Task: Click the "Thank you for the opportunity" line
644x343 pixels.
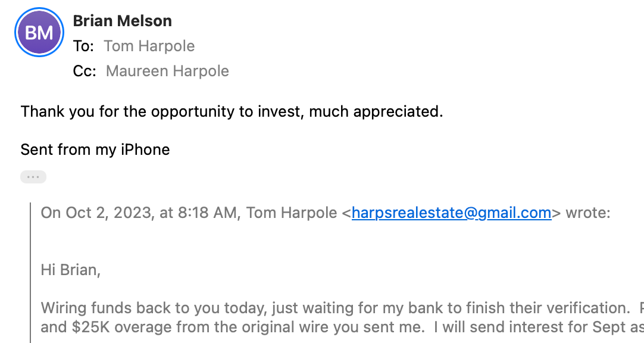Action: 232,111
